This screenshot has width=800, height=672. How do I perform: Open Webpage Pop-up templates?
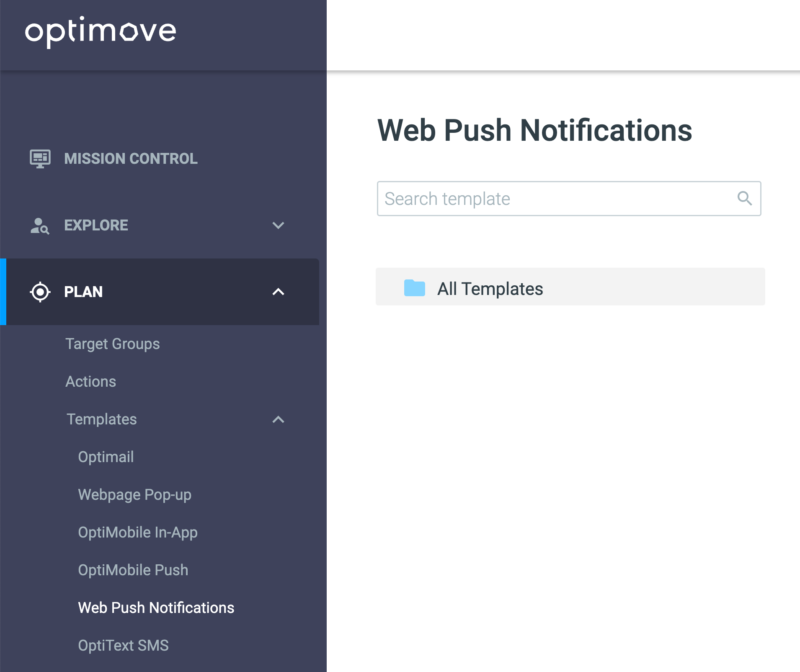coord(135,495)
